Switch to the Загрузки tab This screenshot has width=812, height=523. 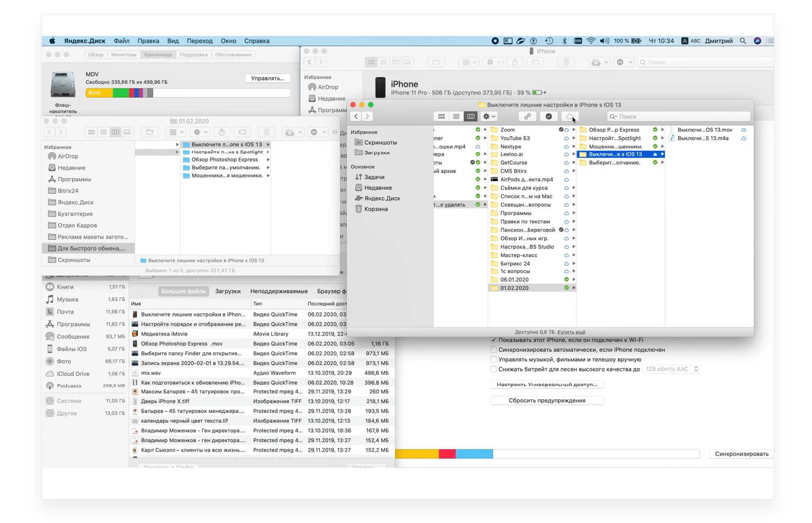coord(228,291)
